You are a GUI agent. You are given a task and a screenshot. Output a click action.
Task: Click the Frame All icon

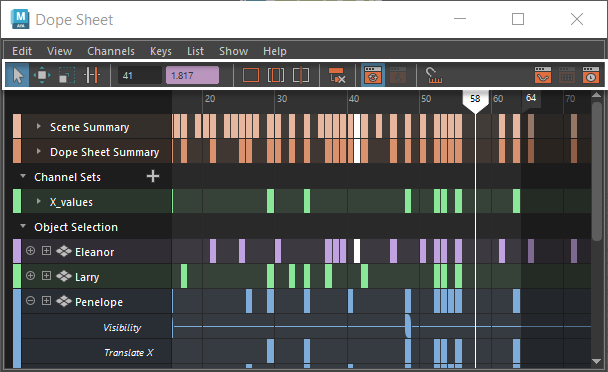(250, 75)
